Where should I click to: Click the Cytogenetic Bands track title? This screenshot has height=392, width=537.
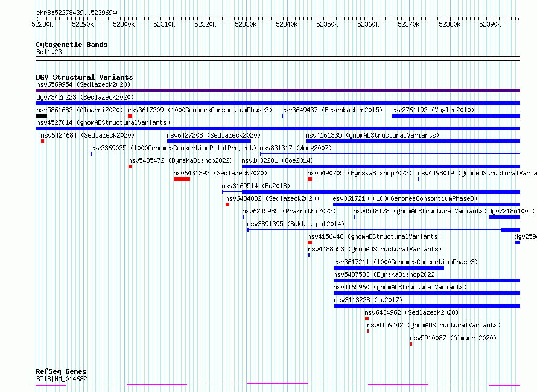pos(72,45)
